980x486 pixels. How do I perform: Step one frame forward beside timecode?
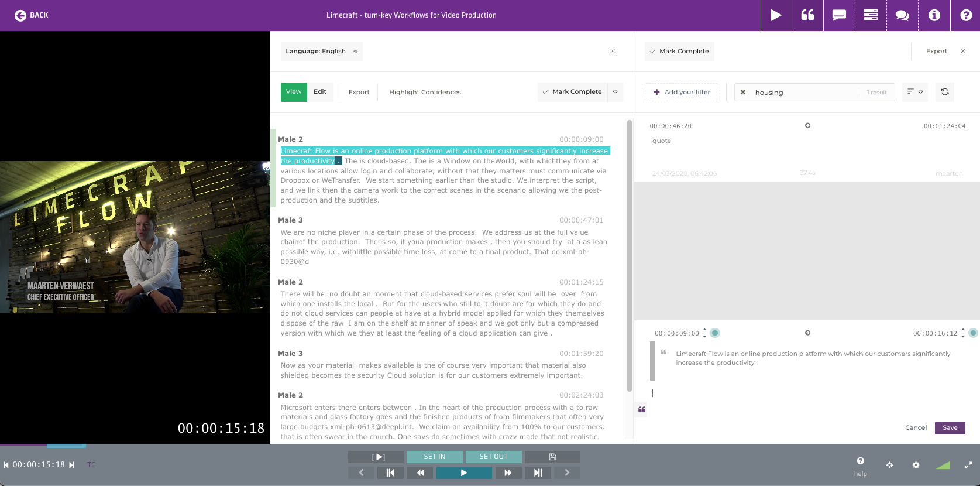tap(72, 465)
